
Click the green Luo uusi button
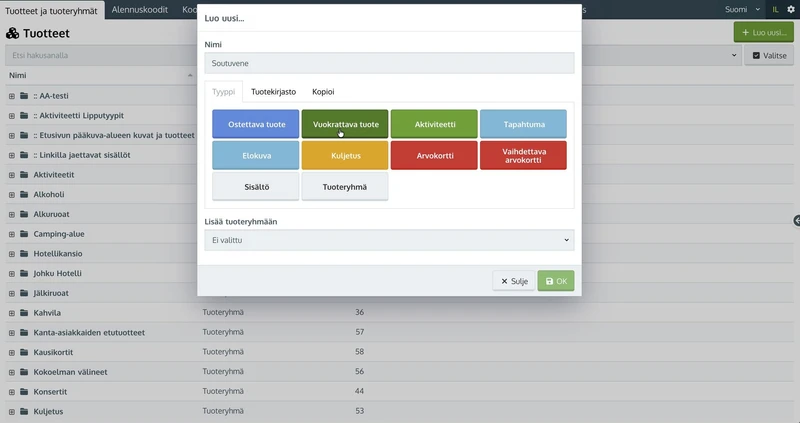tap(764, 32)
